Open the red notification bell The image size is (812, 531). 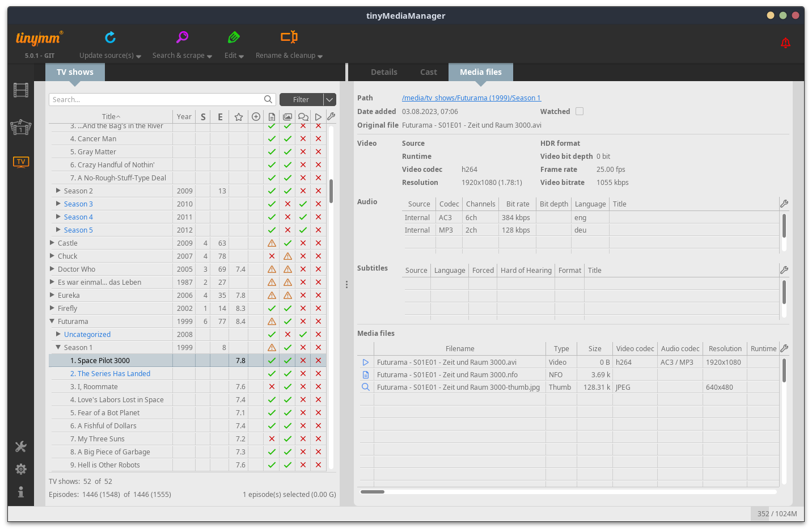785,43
